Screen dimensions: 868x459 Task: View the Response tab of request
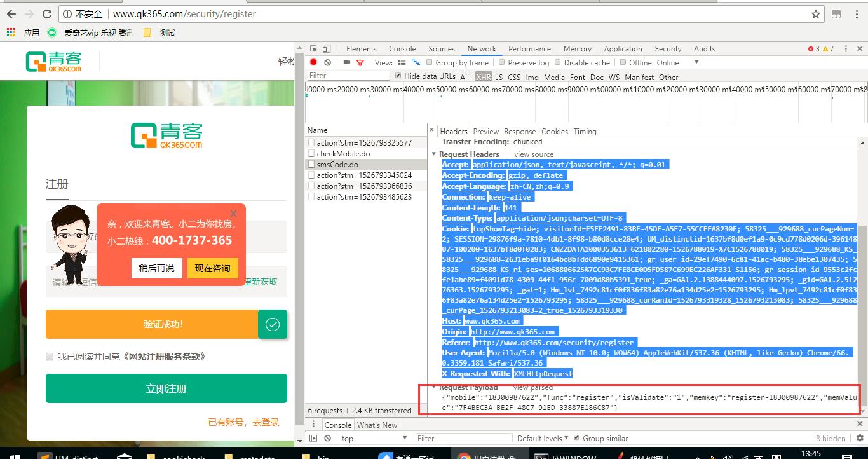520,132
